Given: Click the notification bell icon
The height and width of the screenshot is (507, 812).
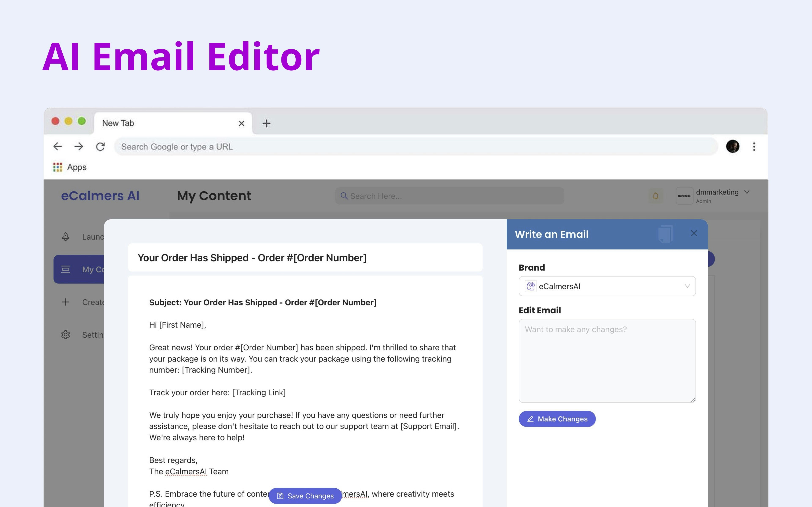Looking at the screenshot, I should click(x=655, y=196).
